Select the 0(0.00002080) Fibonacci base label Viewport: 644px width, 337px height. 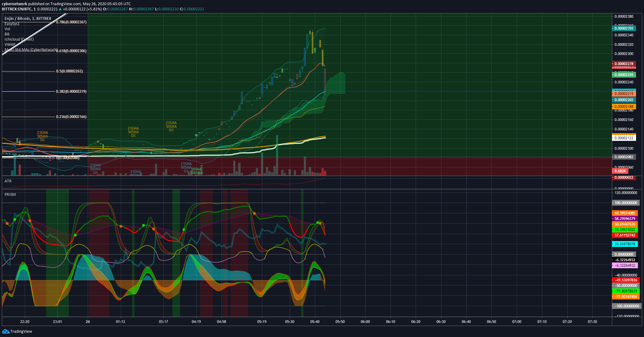(68, 158)
